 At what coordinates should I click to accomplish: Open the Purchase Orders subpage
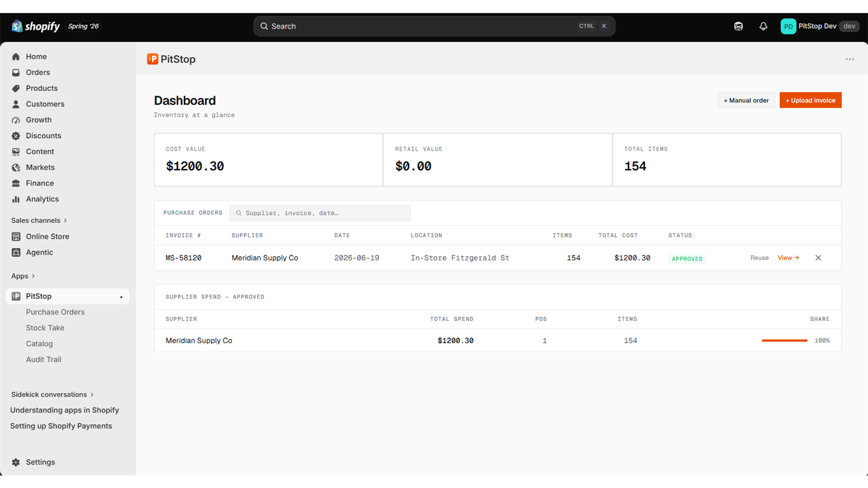click(x=55, y=312)
